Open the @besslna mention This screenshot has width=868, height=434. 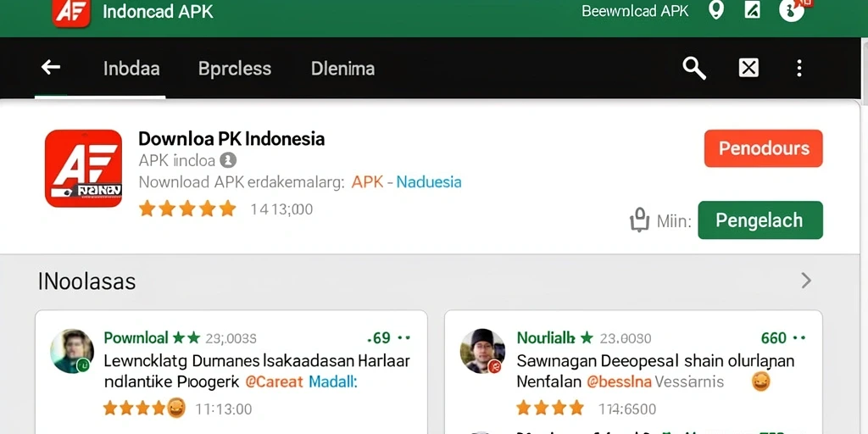(x=619, y=381)
